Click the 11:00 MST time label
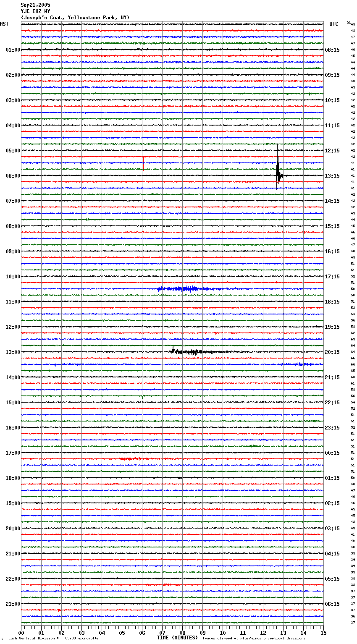357x644 pixels. coord(13,302)
